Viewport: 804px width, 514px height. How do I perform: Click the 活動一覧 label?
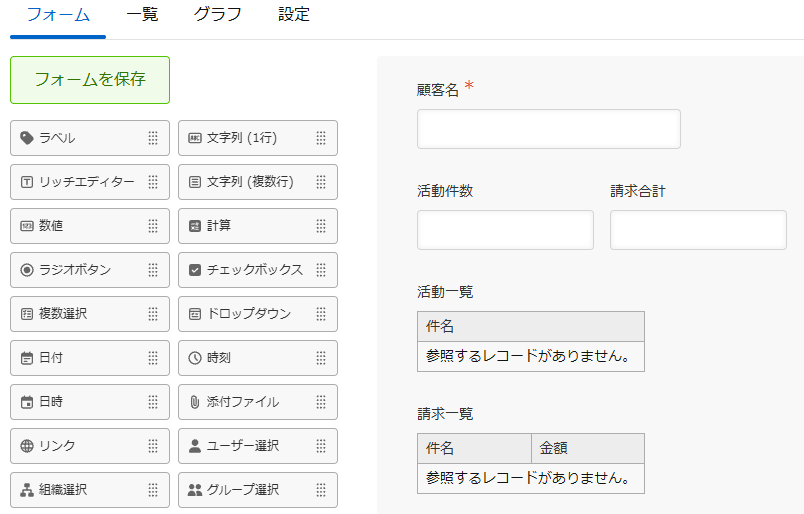point(445,292)
